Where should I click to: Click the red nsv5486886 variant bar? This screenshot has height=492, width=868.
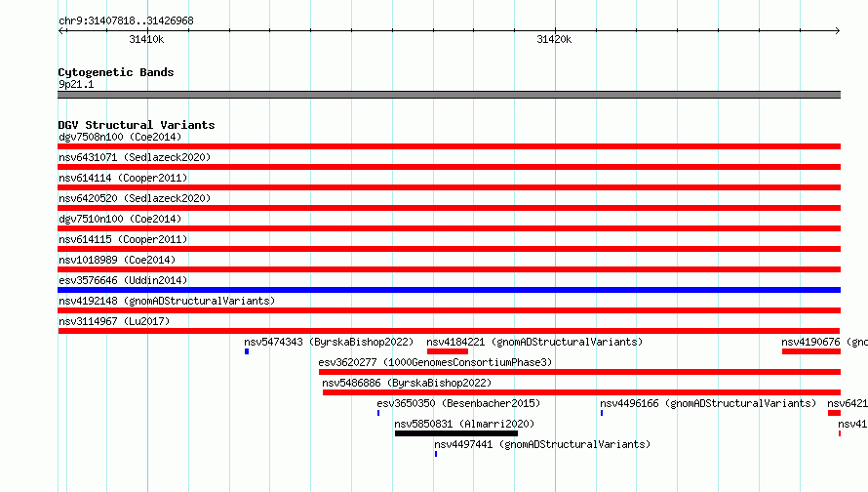click(582, 392)
